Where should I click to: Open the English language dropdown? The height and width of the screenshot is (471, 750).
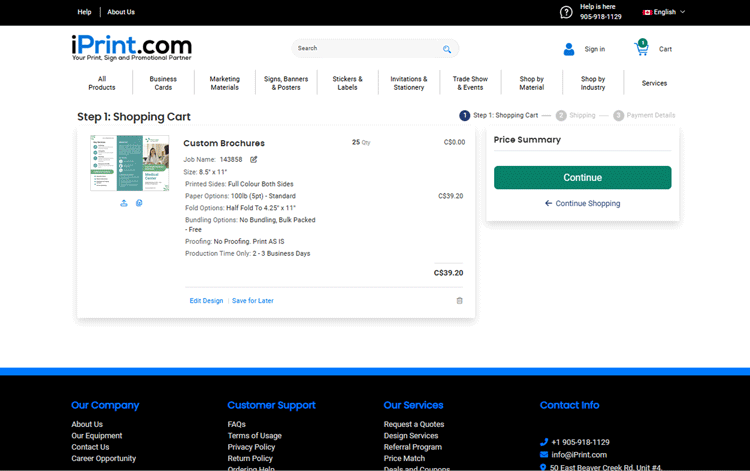coord(664,12)
